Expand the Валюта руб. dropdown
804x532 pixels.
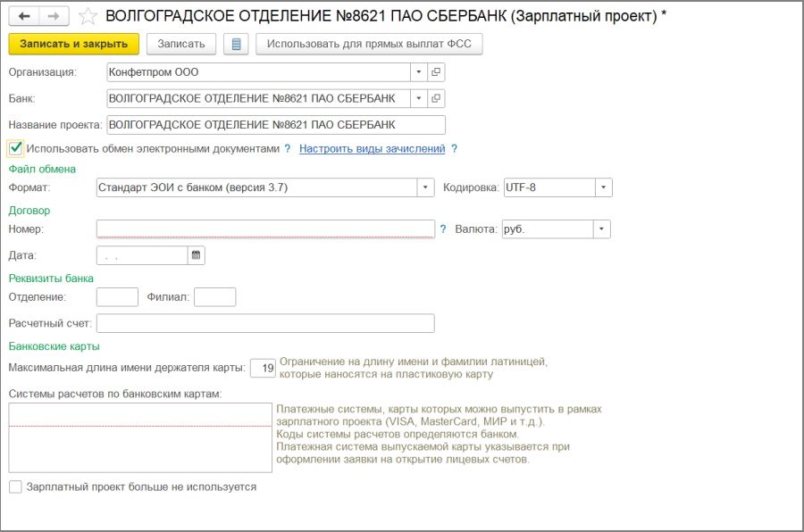pyautogui.click(x=601, y=229)
